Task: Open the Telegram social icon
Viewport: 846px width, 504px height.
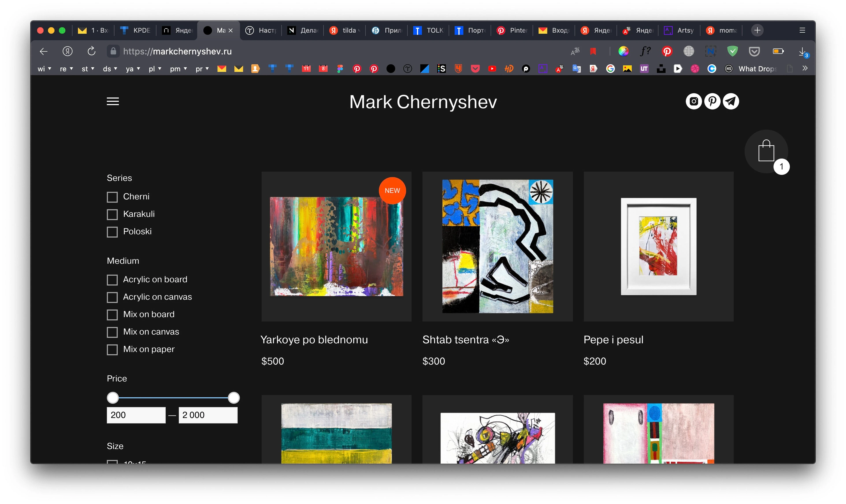Action: [x=731, y=101]
